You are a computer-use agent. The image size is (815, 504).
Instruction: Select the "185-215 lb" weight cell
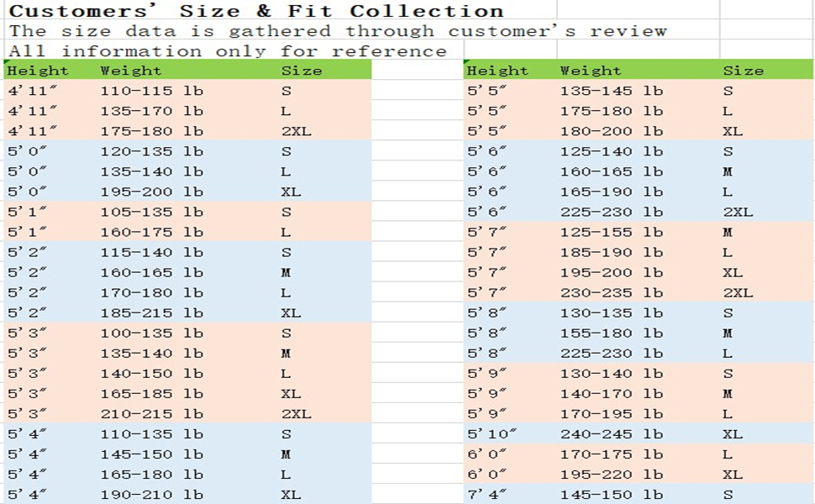[x=152, y=312]
